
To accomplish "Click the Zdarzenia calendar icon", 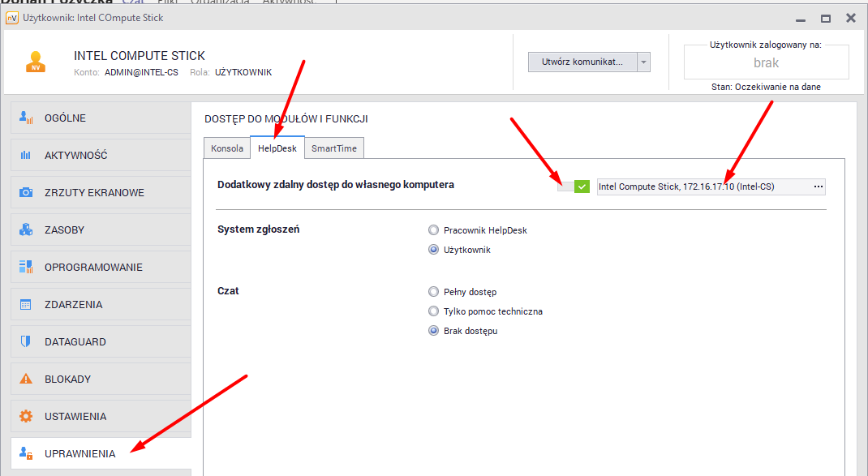I will point(26,304).
